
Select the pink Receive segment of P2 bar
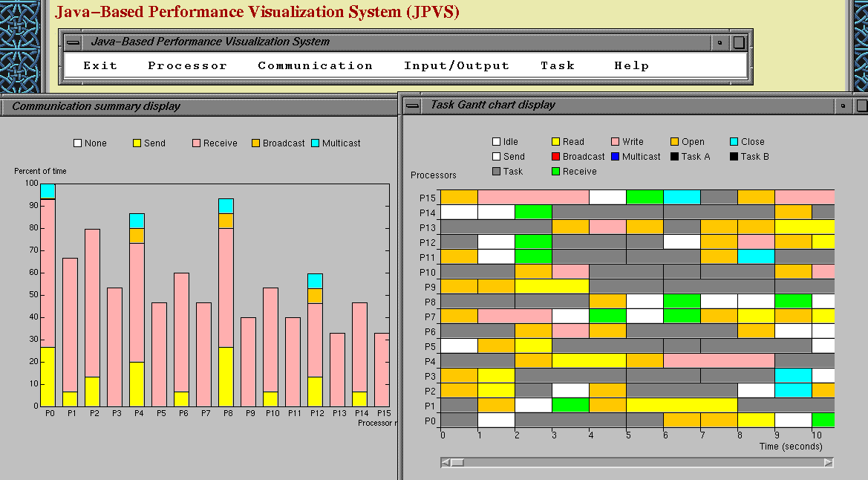93,303
